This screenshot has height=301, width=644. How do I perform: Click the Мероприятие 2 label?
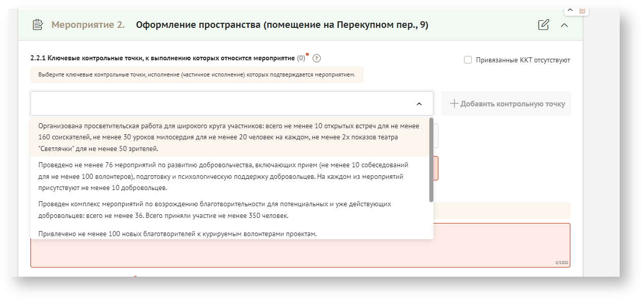click(88, 25)
